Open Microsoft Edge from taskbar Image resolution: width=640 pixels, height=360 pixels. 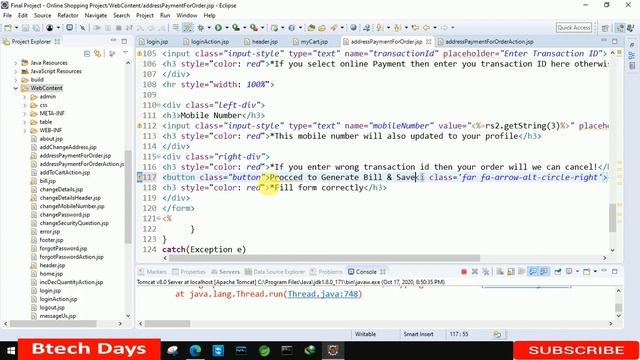tap(196, 350)
